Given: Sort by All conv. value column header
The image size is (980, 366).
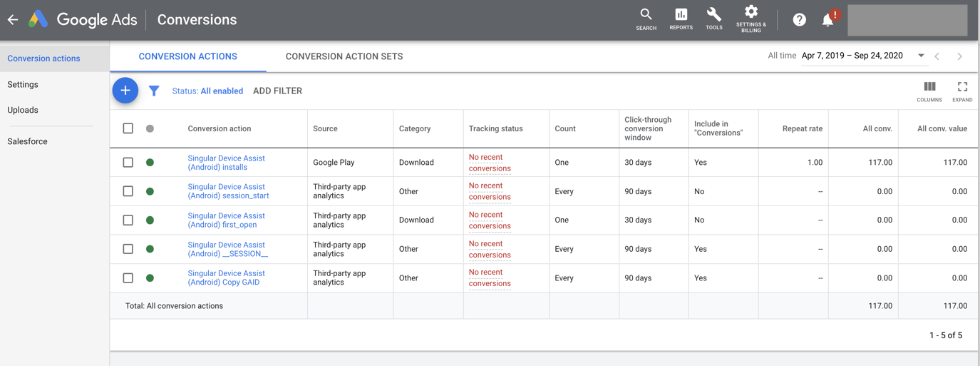Looking at the screenshot, I should tap(942, 129).
